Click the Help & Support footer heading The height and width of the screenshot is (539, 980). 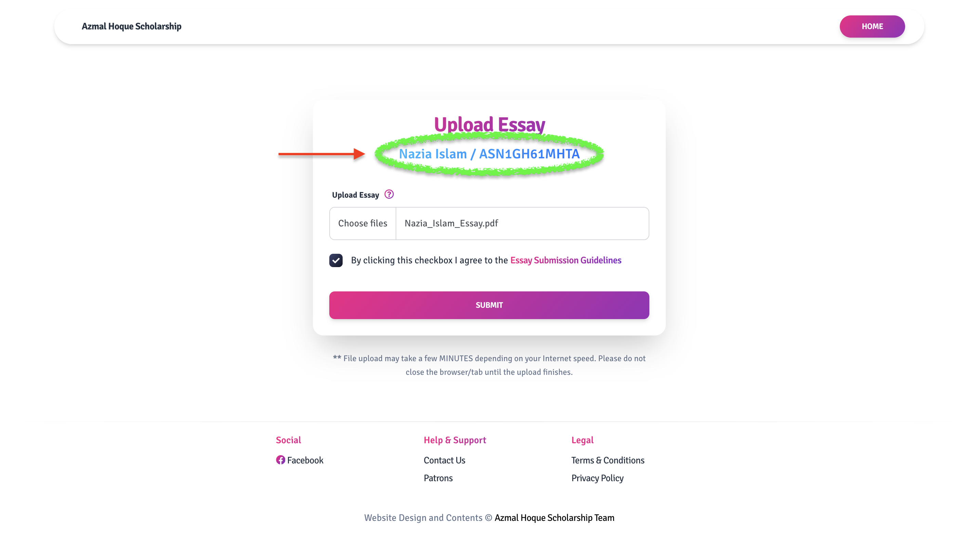455,440
